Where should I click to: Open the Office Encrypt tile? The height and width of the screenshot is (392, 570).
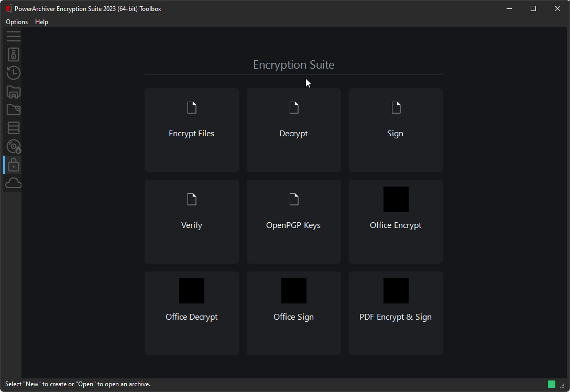tap(396, 222)
